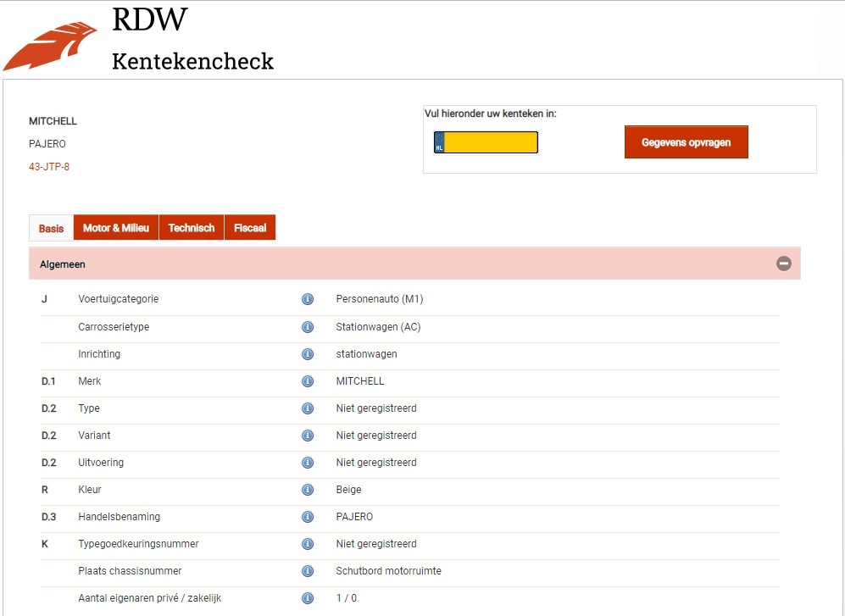This screenshot has width=845, height=616.
Task: Go to the Fiscaal tab
Action: [250, 227]
